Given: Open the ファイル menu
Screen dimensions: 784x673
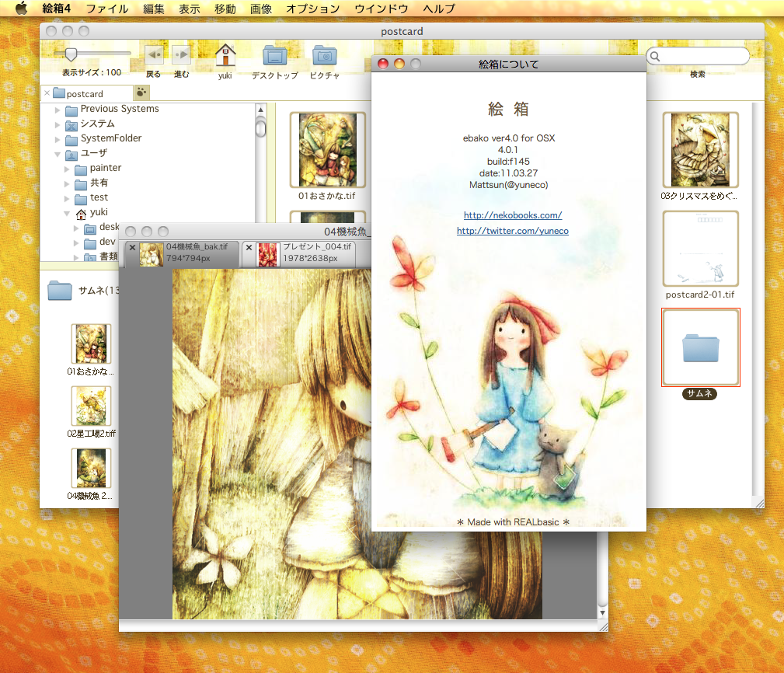Looking at the screenshot, I should (x=107, y=9).
